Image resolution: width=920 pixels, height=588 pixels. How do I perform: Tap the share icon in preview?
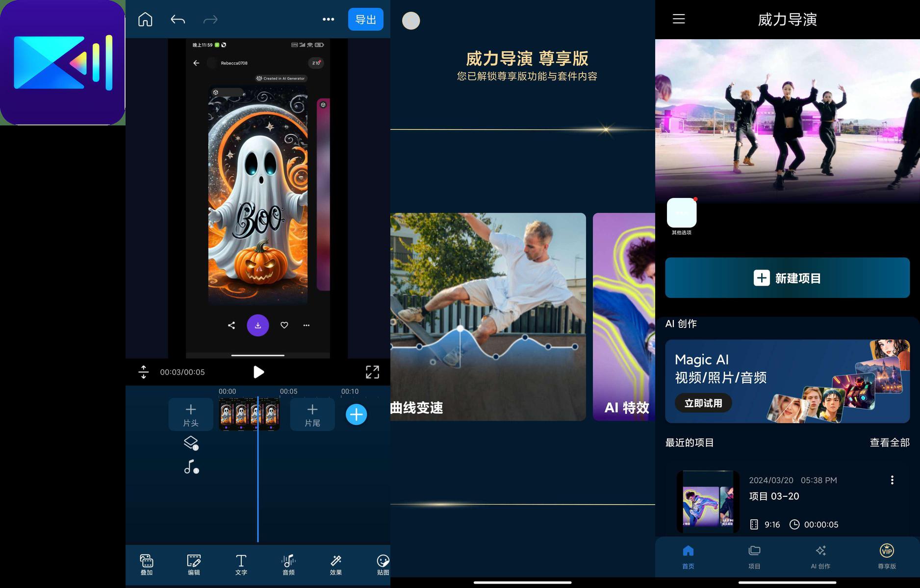point(231,325)
